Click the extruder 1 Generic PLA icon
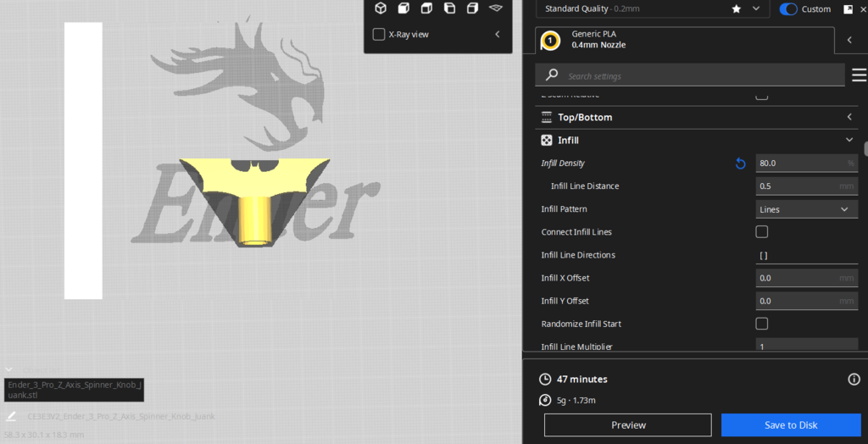 coord(549,40)
